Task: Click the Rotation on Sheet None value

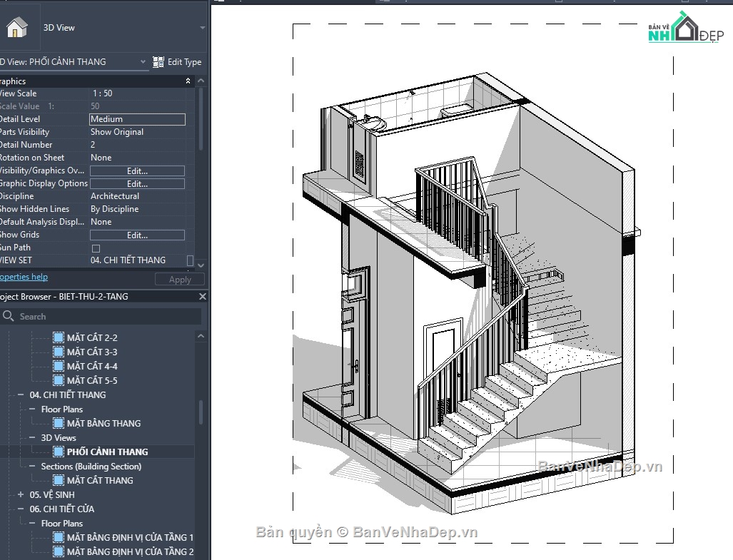Action: coord(101,158)
